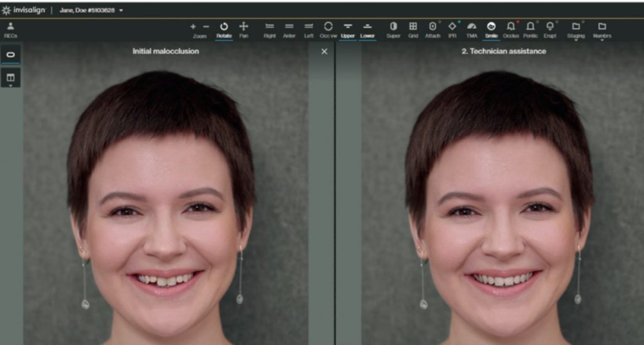Close the Initial malocclusion panel
644x345 pixels.
324,51
